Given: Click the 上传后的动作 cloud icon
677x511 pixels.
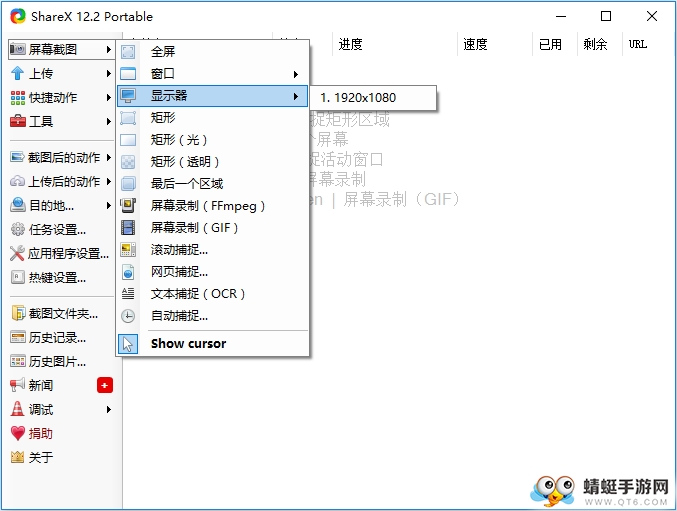Looking at the screenshot, I should click(17, 181).
